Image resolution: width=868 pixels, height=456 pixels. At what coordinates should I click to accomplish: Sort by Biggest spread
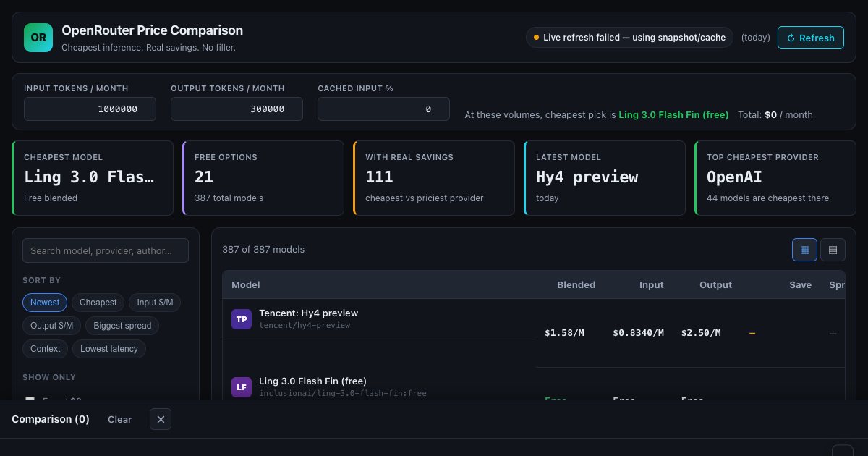(x=122, y=326)
